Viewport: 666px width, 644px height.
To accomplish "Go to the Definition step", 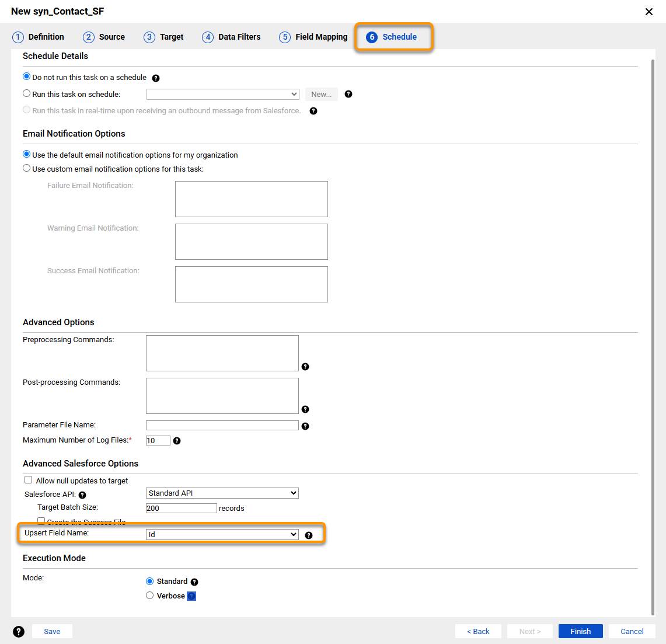I will pyautogui.click(x=38, y=37).
